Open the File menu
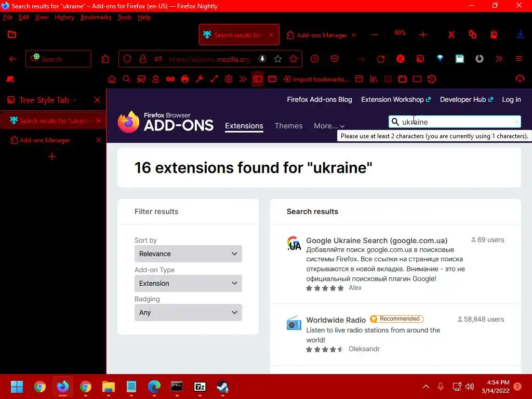532x399 pixels. click(x=8, y=17)
